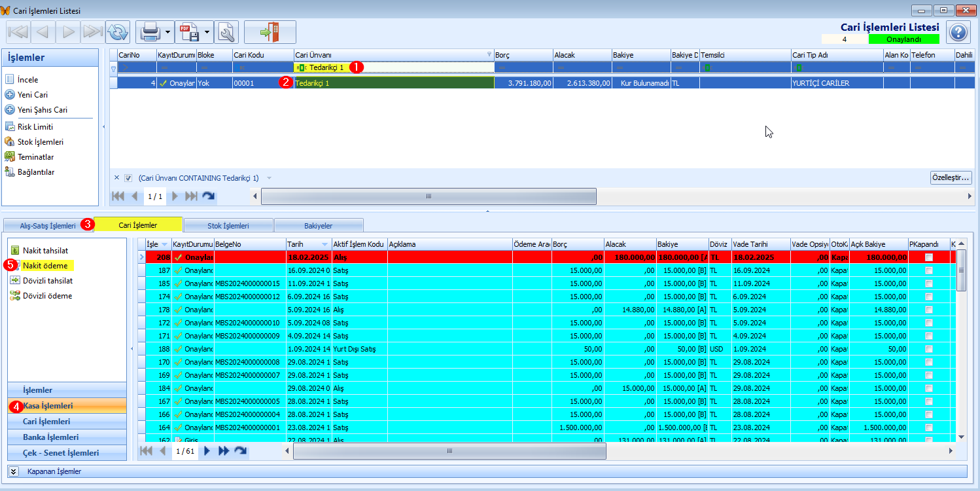Open the PDF export dropdown arrow
Screen dimensions: 980x491
pos(207,31)
